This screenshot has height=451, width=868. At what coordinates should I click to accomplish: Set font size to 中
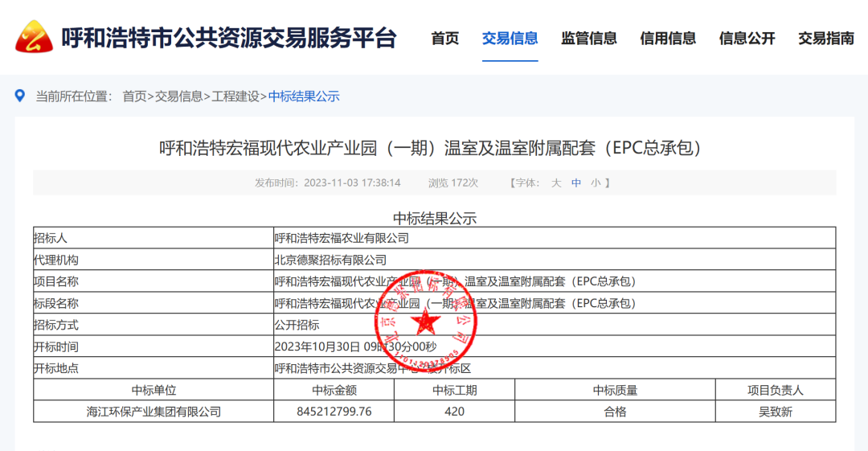tap(576, 183)
